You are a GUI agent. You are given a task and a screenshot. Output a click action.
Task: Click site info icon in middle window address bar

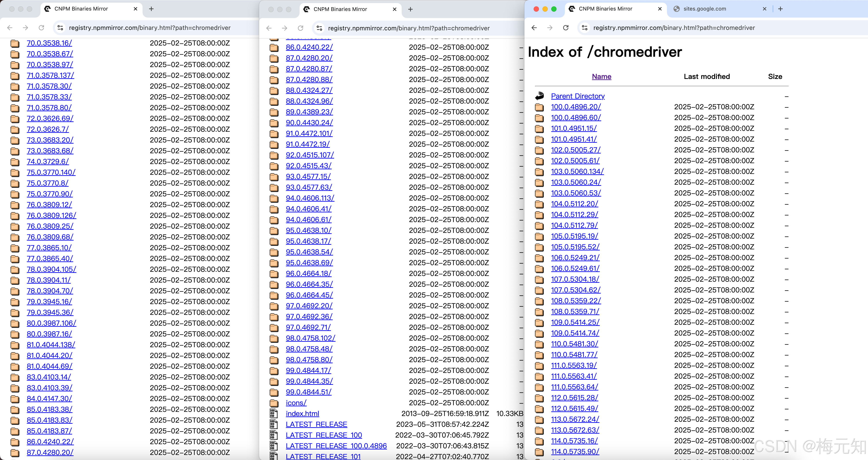pos(319,28)
